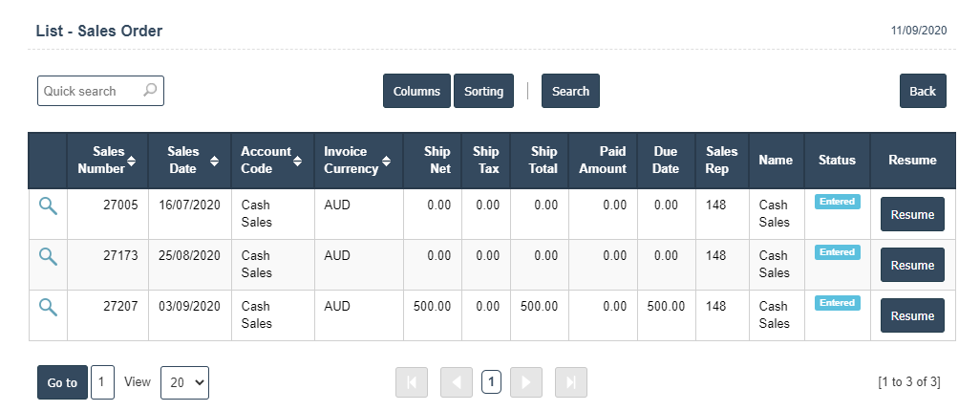Click the next page arrow icon
Viewport: 980px width, 411px height.
click(526, 382)
